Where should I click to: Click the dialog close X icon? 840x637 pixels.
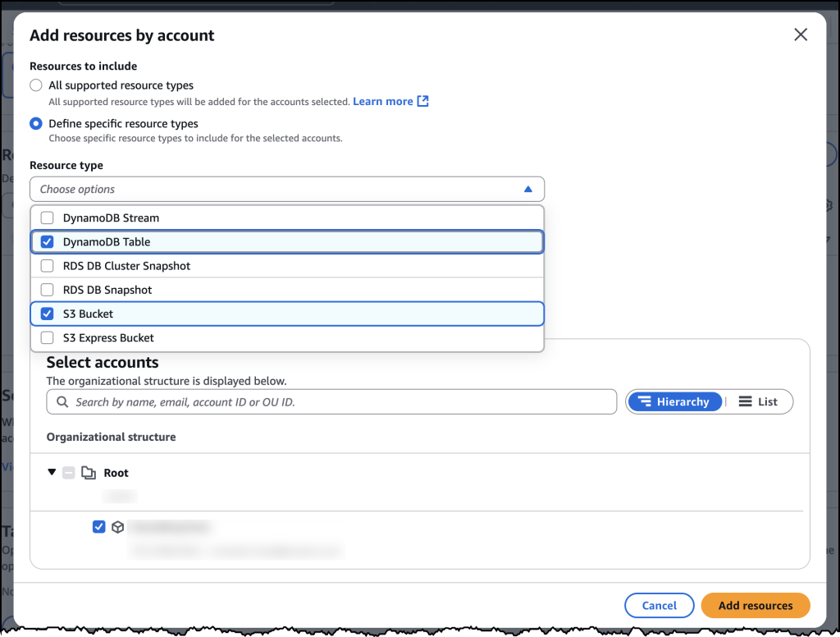801,34
